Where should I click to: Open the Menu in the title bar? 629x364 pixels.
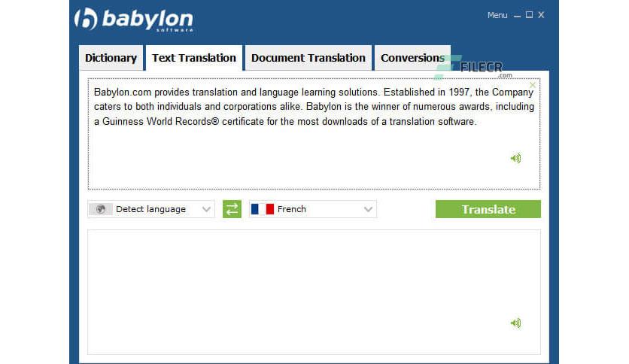[x=497, y=15]
